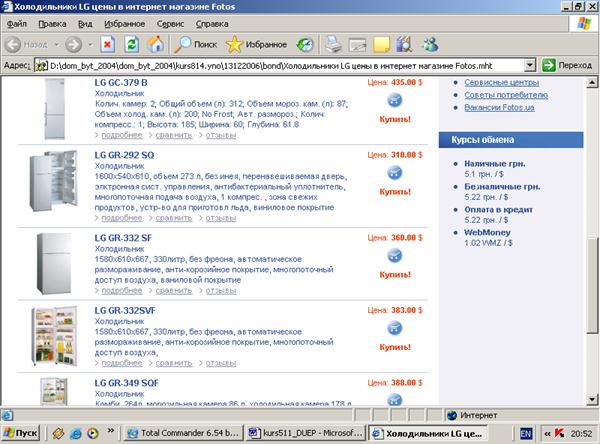Screen dimensions: 600x444
Task: Click the Edit page toolbar icon
Action: [357, 45]
